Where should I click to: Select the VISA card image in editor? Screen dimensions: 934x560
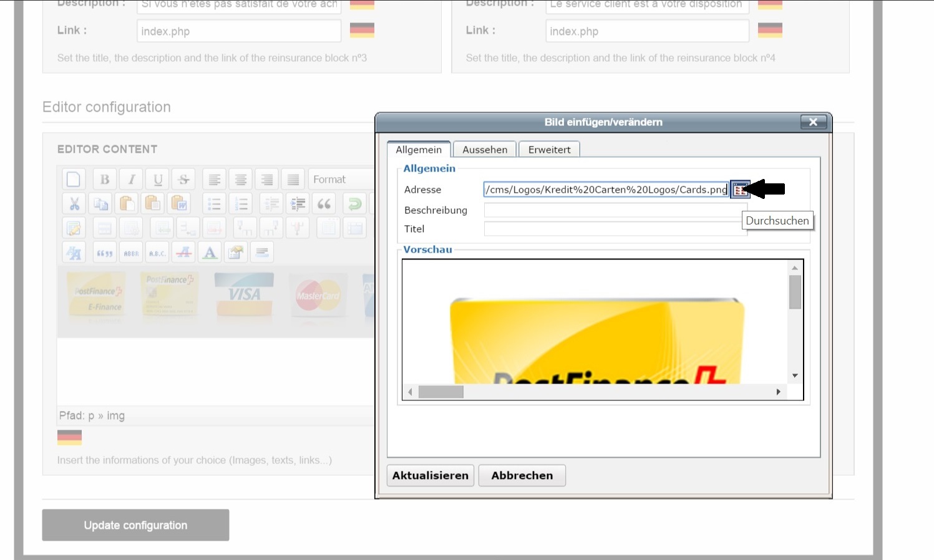(x=244, y=294)
